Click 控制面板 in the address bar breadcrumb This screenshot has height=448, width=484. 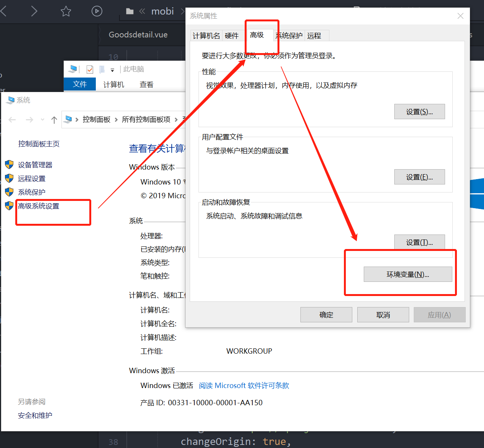click(97, 119)
